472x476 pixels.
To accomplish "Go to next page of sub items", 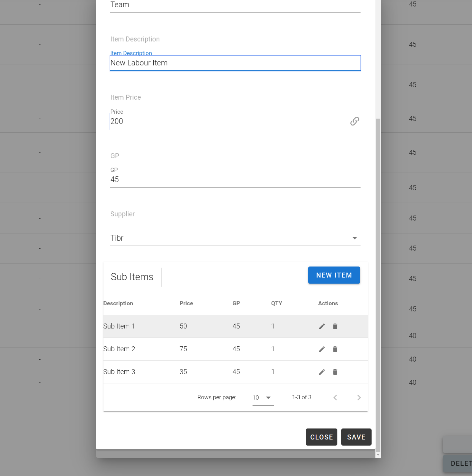I will 359,398.
